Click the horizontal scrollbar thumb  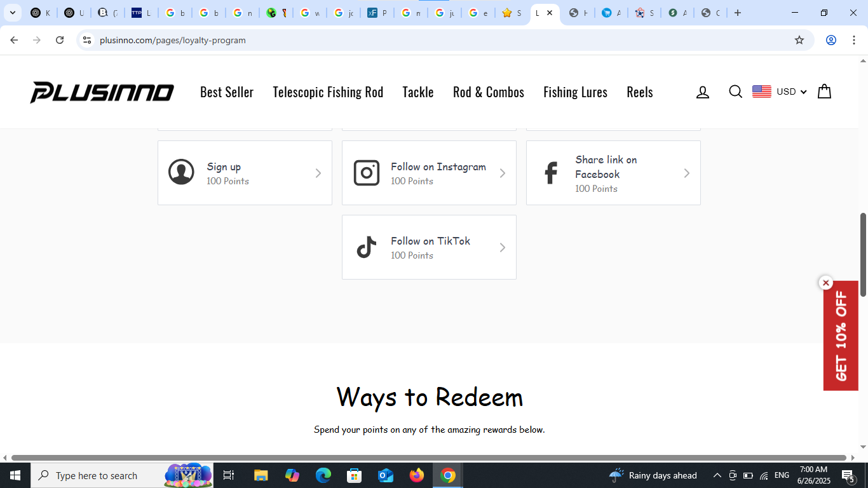coord(429,457)
